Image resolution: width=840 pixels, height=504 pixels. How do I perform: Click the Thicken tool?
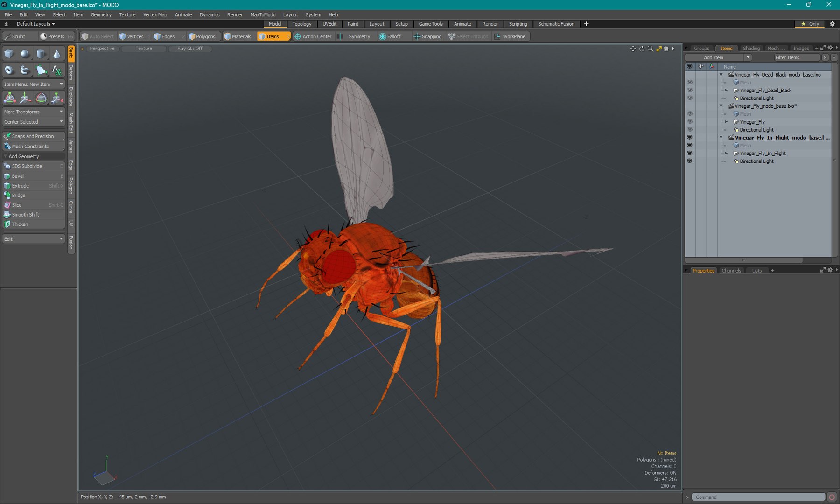(x=34, y=224)
